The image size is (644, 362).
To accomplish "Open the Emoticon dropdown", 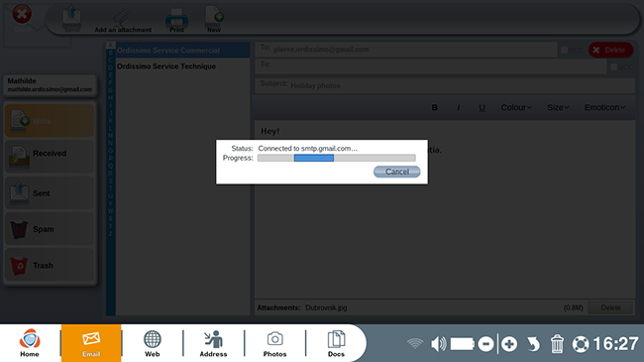I will point(604,108).
